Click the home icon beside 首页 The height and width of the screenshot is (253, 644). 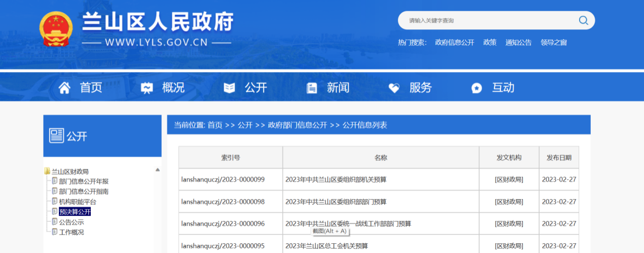pyautogui.click(x=64, y=88)
